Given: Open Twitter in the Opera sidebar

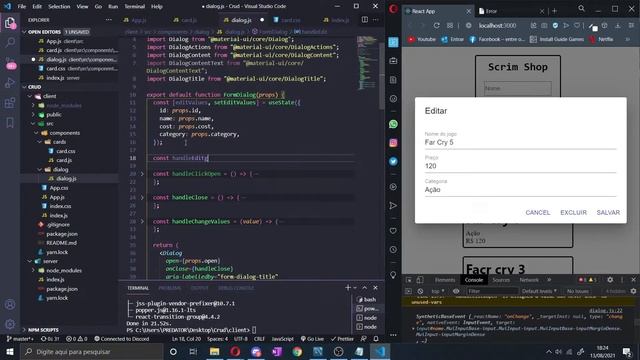Looking at the screenshot, I should (393, 162).
